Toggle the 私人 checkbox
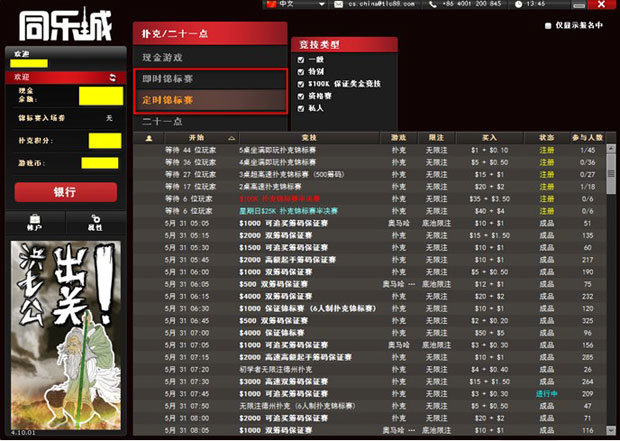The height and width of the screenshot is (441, 620). (301, 108)
